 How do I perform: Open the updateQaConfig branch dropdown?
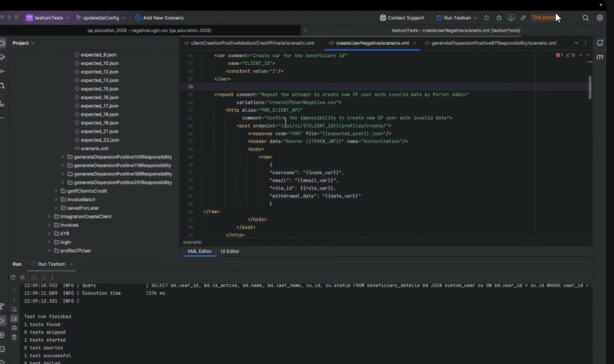[101, 17]
